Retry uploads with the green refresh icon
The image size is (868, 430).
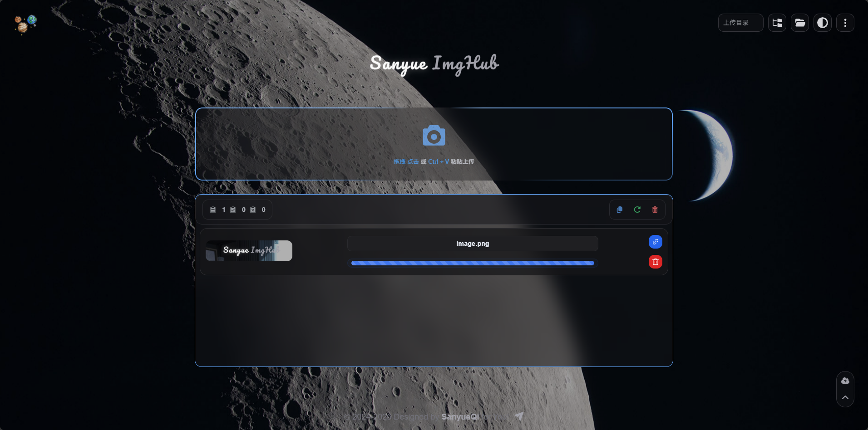coord(637,210)
